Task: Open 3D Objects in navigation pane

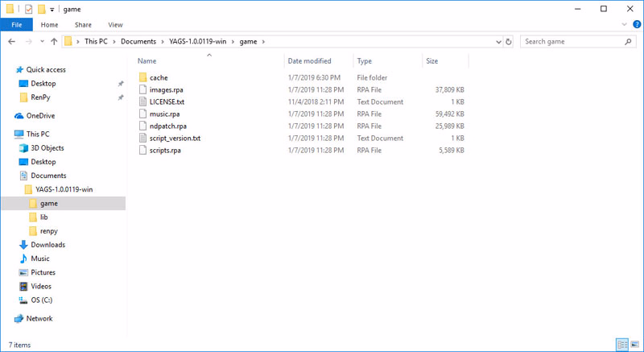Action: click(x=47, y=148)
